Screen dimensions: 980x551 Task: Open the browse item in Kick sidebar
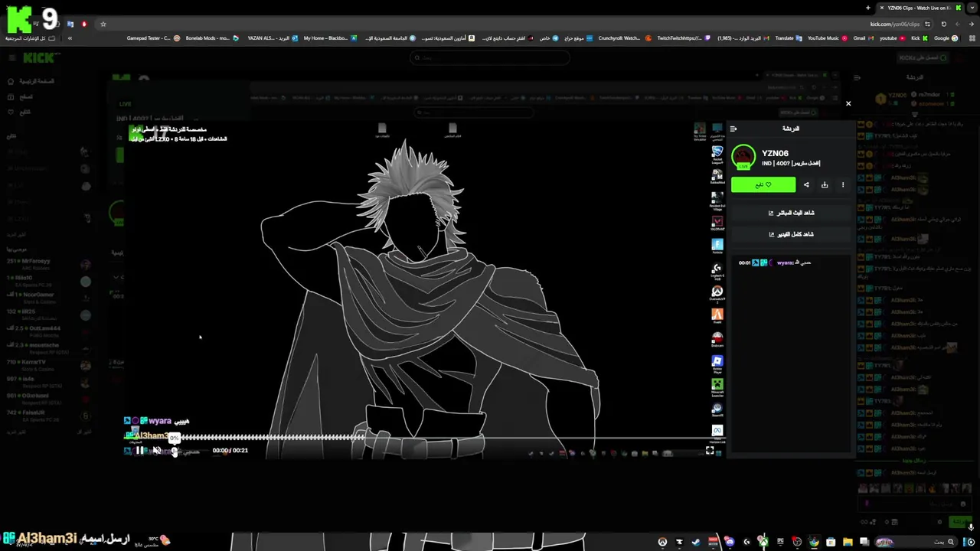coord(19,96)
